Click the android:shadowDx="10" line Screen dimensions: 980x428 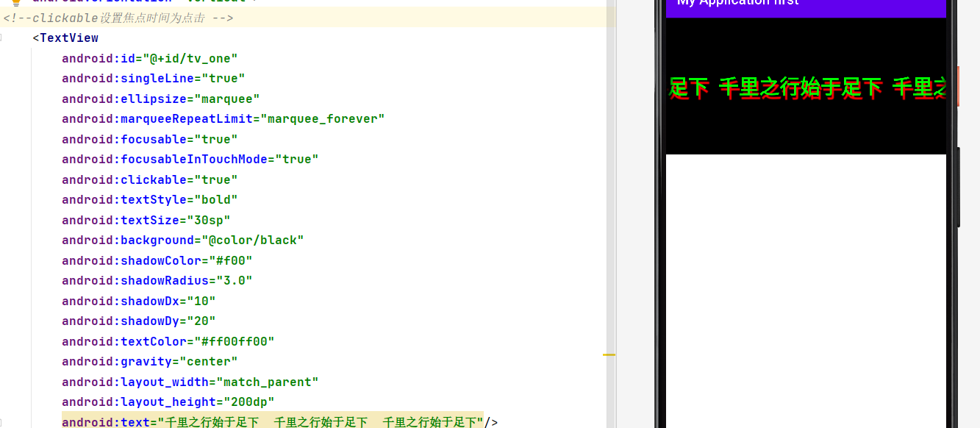pos(139,301)
